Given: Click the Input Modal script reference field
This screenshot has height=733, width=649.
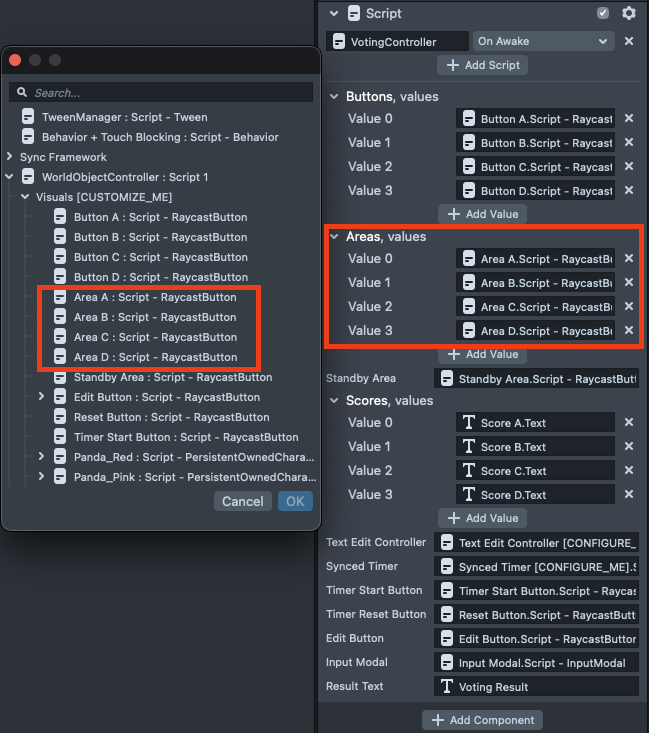Looking at the screenshot, I should (536, 662).
